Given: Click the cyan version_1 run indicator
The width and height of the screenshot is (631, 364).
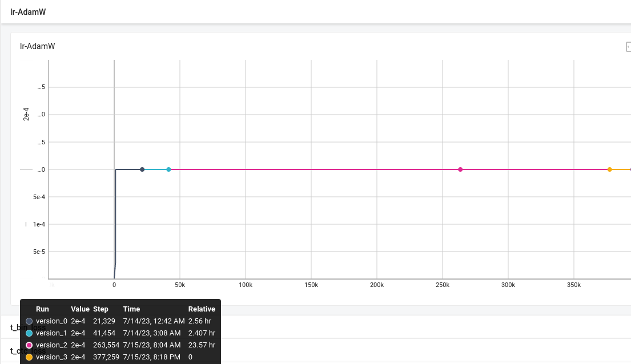Looking at the screenshot, I should (x=28, y=333).
